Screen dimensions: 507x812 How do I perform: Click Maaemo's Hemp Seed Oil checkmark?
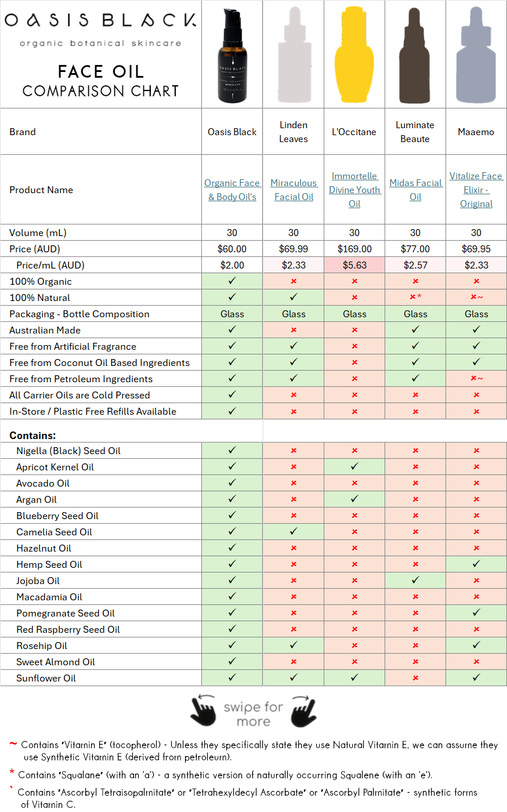tap(476, 564)
